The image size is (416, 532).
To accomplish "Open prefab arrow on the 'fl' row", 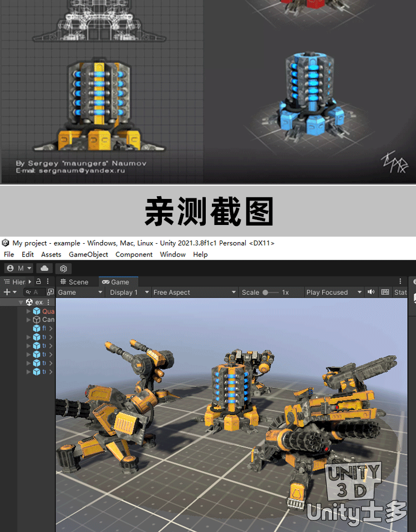I will pyautogui.click(x=50, y=329).
